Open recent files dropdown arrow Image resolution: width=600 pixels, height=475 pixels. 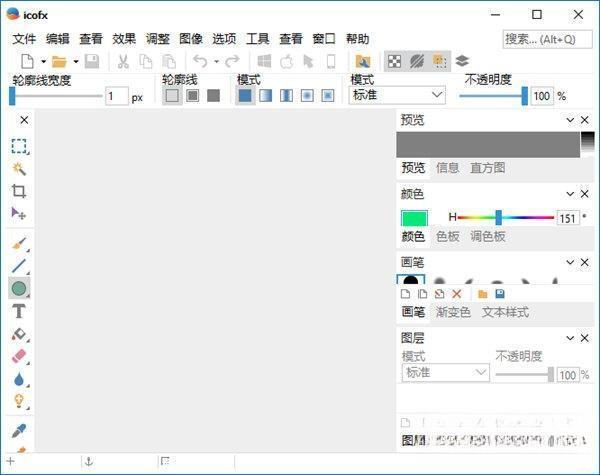click(x=76, y=62)
